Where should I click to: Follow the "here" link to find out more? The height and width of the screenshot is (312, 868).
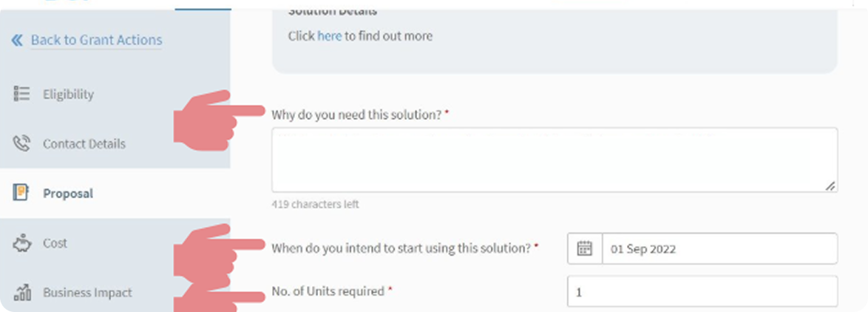[329, 35]
